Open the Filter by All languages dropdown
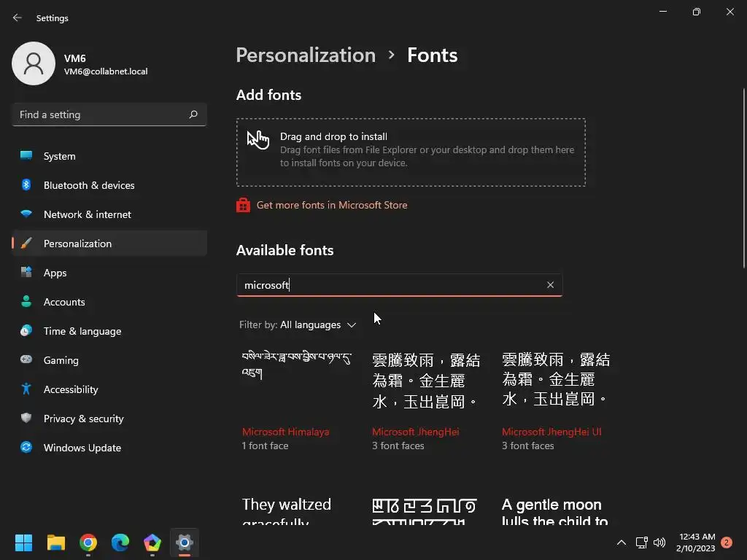This screenshot has width=747, height=560. click(298, 324)
